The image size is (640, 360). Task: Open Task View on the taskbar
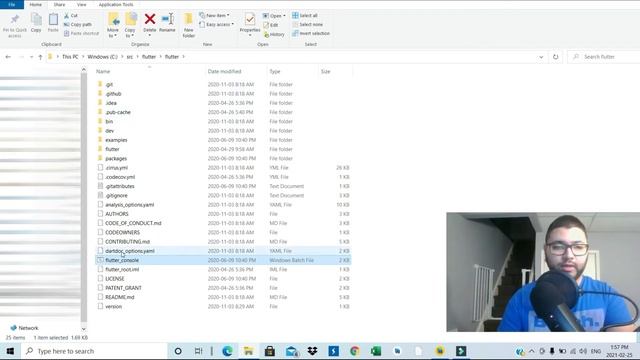click(x=198, y=351)
